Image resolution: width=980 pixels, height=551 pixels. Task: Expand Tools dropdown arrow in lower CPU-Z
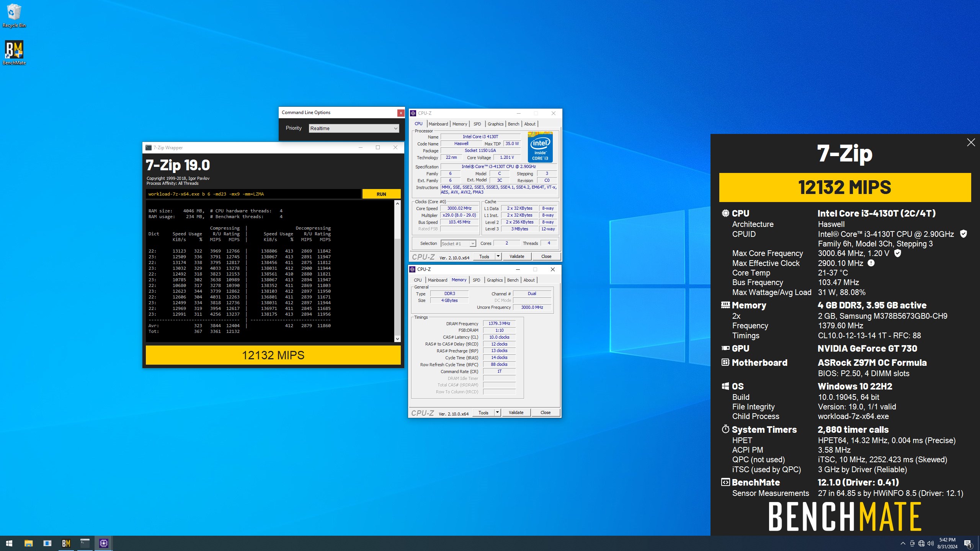[x=498, y=412]
